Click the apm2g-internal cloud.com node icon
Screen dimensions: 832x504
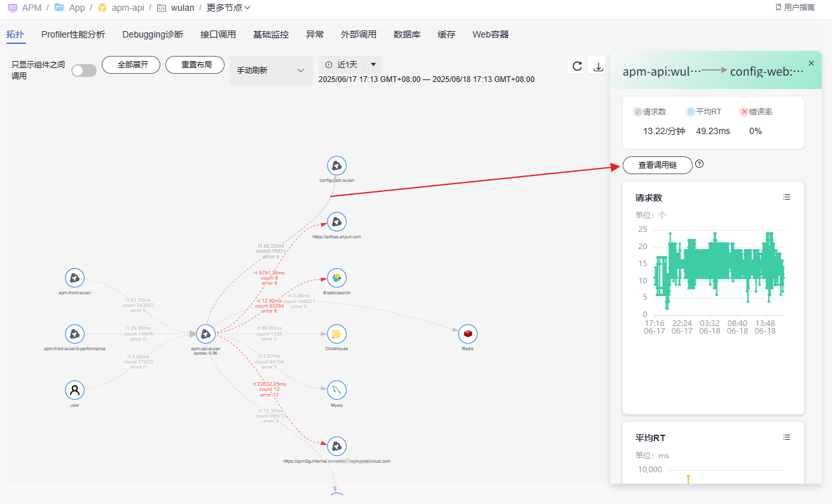(336, 446)
